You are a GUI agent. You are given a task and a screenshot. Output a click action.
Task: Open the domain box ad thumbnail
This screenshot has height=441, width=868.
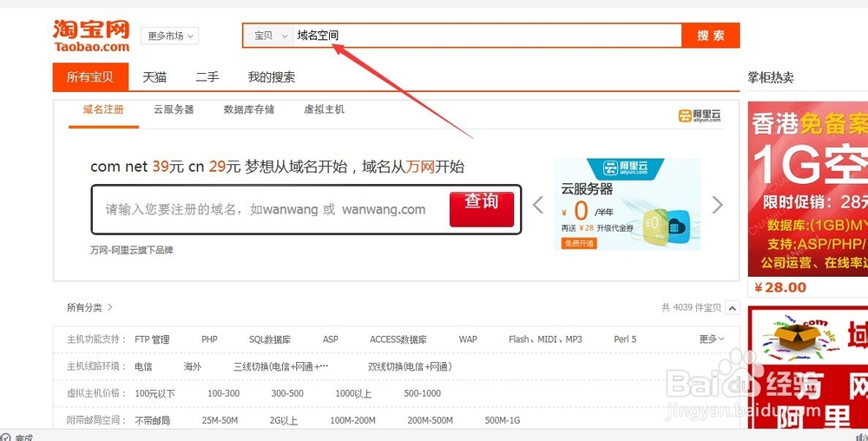807,367
